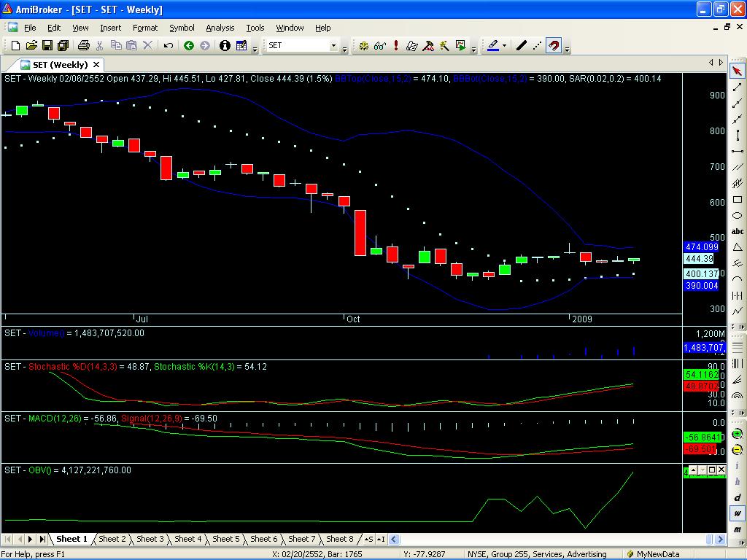Click the 444.39 close price label

tap(700, 259)
